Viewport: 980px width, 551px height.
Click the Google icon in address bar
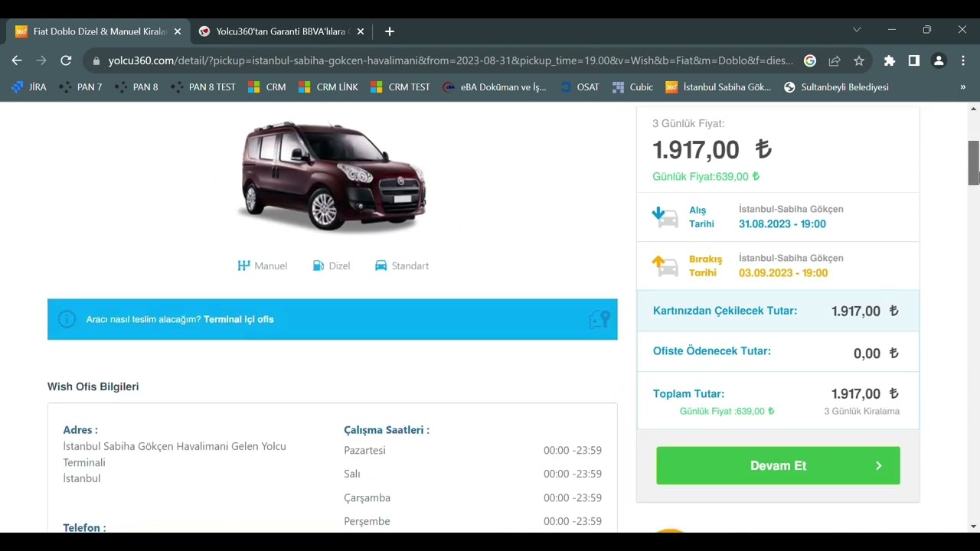tap(810, 60)
